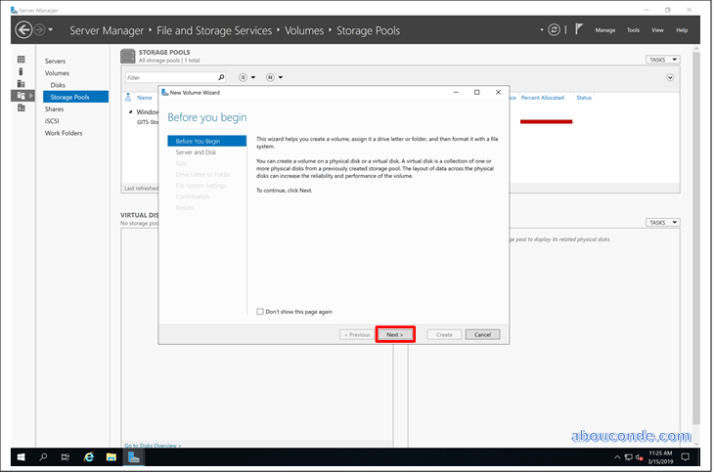714x473 pixels.
Task: Open Internet Explorer from the taskbar
Action: (89, 457)
